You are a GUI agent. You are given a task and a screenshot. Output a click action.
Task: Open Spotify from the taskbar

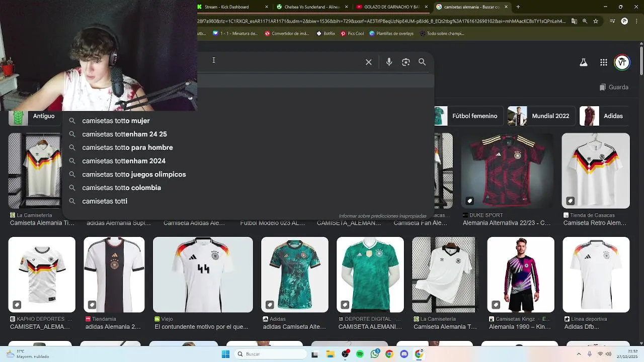[360, 354]
